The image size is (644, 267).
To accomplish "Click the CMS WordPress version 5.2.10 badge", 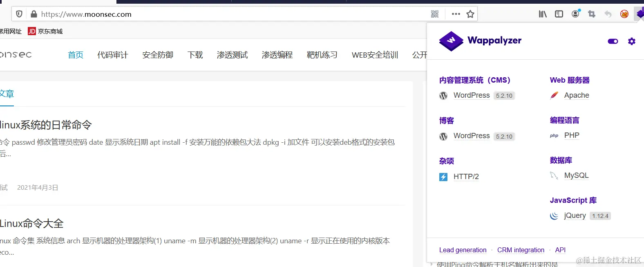I will pyautogui.click(x=504, y=96).
